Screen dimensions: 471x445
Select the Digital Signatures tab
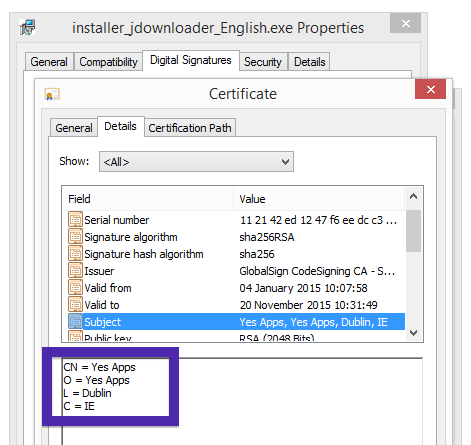pyautogui.click(x=191, y=60)
